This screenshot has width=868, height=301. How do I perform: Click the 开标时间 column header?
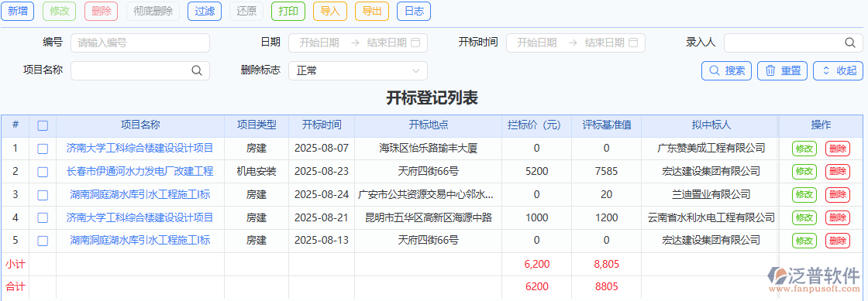click(x=322, y=125)
